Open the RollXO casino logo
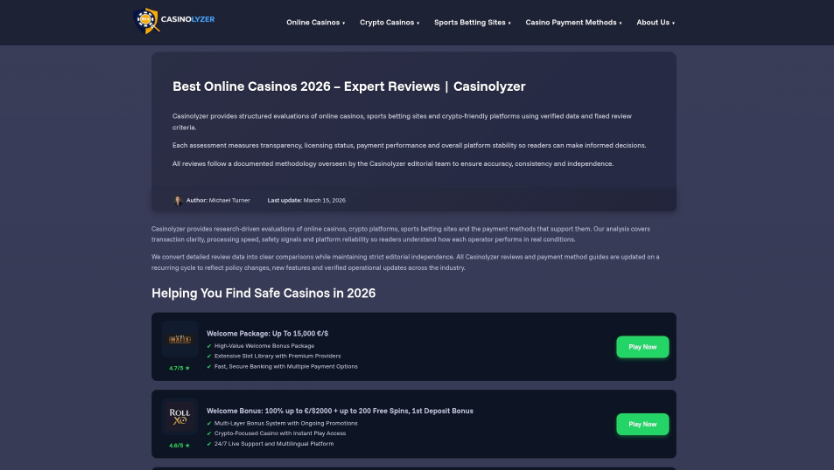 click(180, 416)
